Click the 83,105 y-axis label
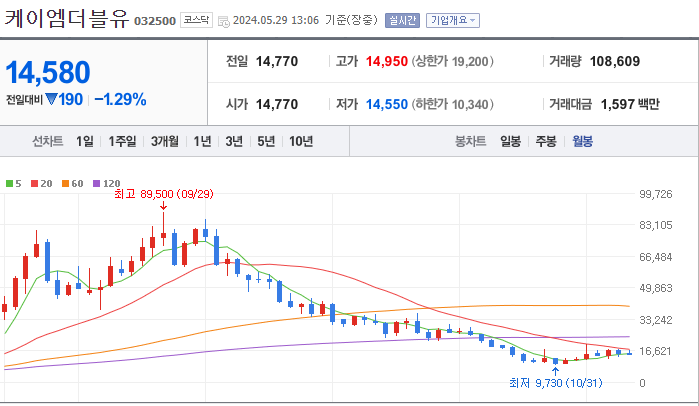 [x=655, y=225]
